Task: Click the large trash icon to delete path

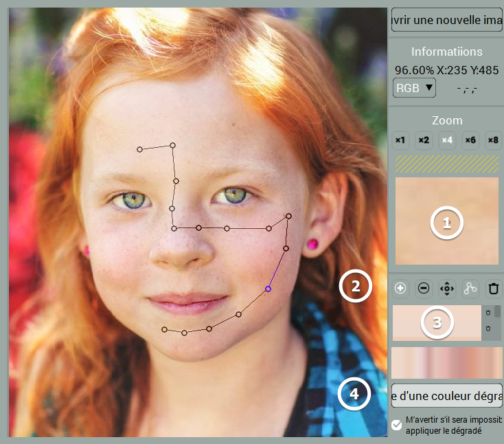Action: (494, 288)
